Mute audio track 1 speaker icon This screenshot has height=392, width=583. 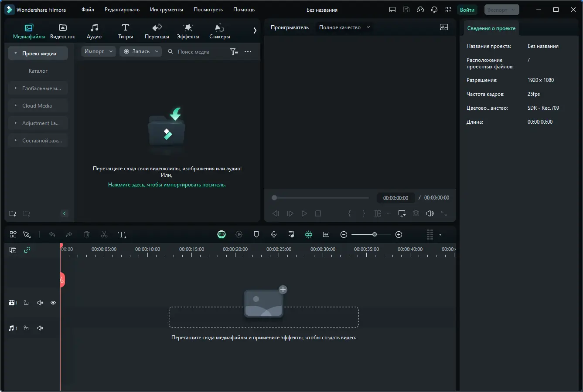[40, 328]
